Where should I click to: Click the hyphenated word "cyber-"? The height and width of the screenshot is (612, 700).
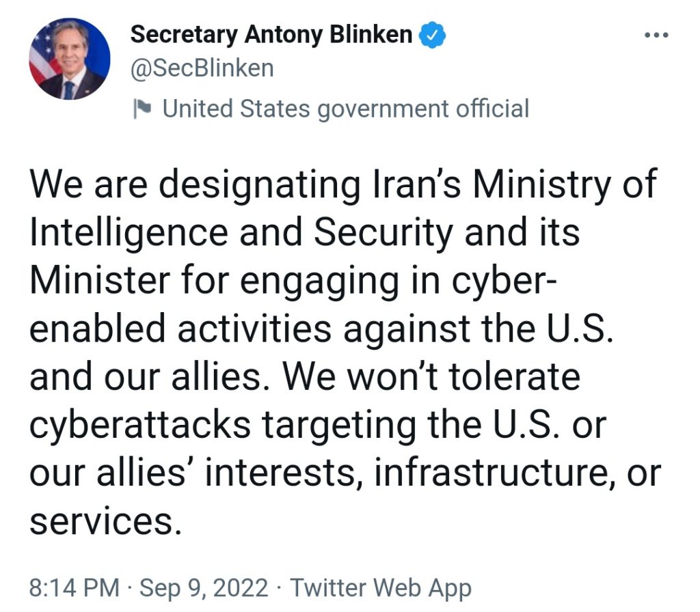tap(511, 281)
